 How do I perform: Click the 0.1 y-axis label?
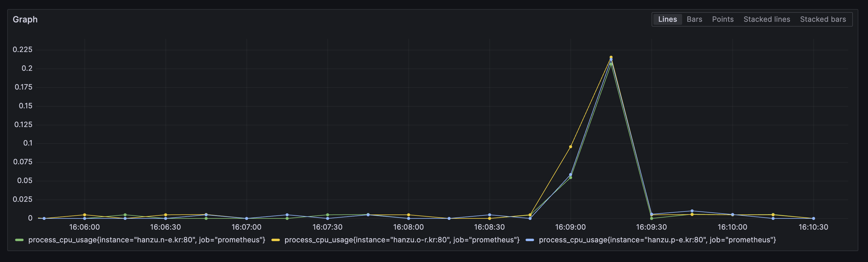(28, 143)
